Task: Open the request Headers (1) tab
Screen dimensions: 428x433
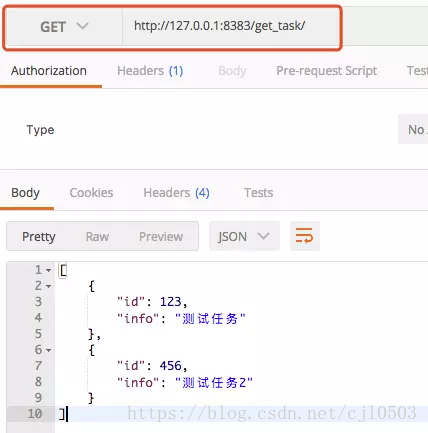Action: click(x=150, y=71)
